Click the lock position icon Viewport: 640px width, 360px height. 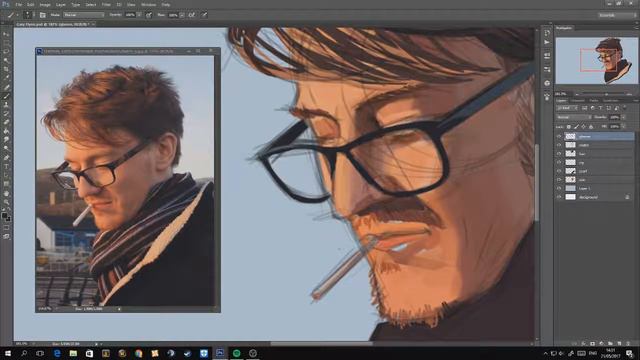coord(583,127)
